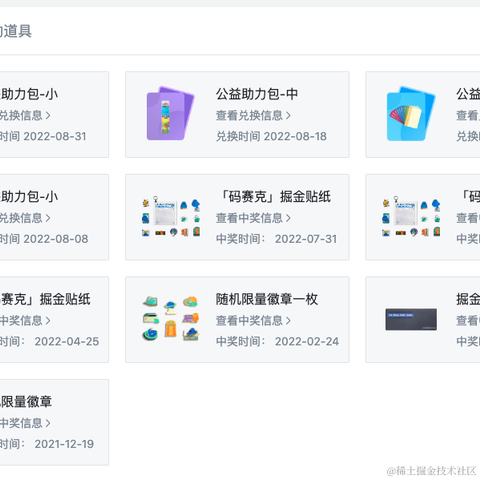Open 兑换信息 link on 2022-08-08 card
This screenshot has width=480, height=480.
tap(25, 218)
